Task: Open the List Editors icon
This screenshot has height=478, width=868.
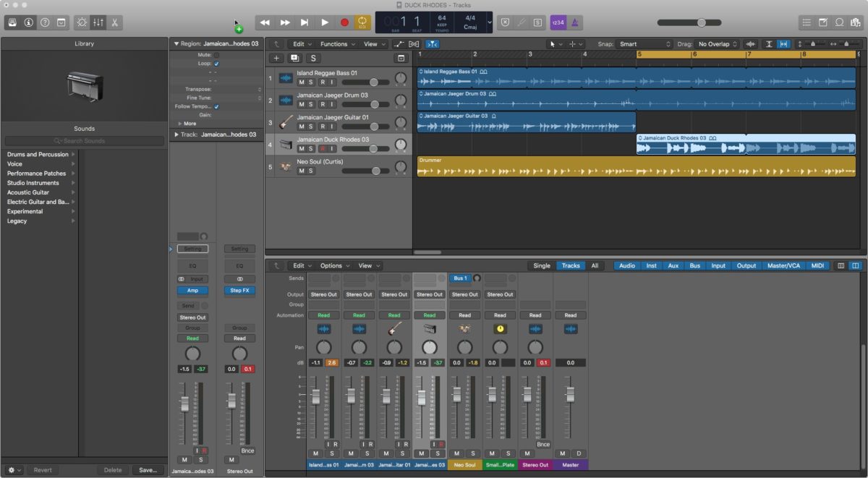Action: (x=807, y=22)
